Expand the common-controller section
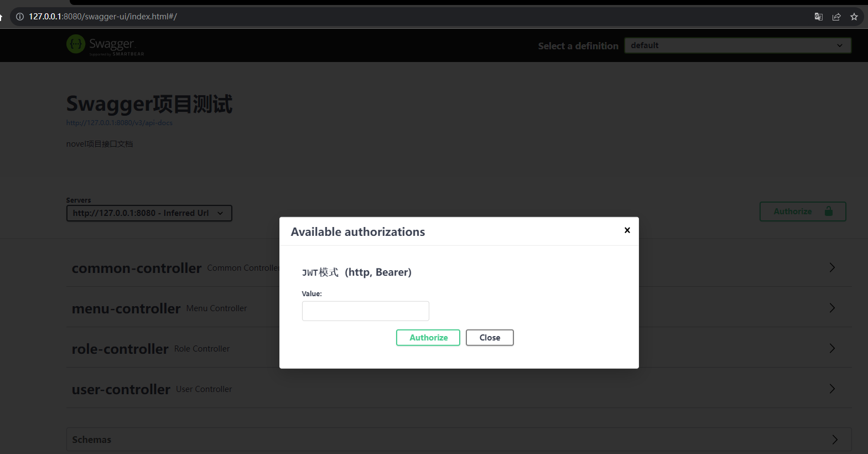The width and height of the screenshot is (868, 454). click(x=832, y=268)
